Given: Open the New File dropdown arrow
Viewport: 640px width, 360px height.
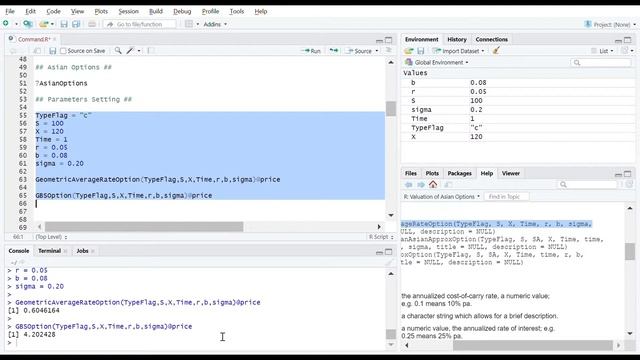Looking at the screenshot, I should pos(16,24).
